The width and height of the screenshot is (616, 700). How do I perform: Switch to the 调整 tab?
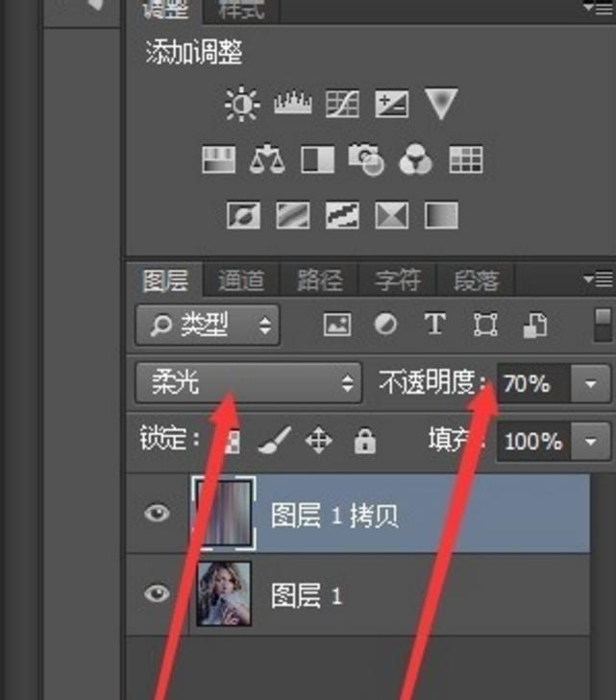pyautogui.click(x=165, y=11)
